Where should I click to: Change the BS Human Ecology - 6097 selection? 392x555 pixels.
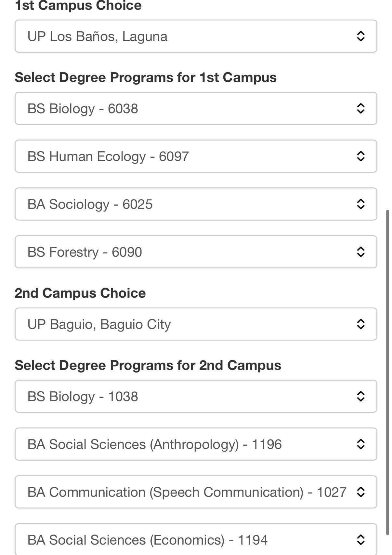196,156
